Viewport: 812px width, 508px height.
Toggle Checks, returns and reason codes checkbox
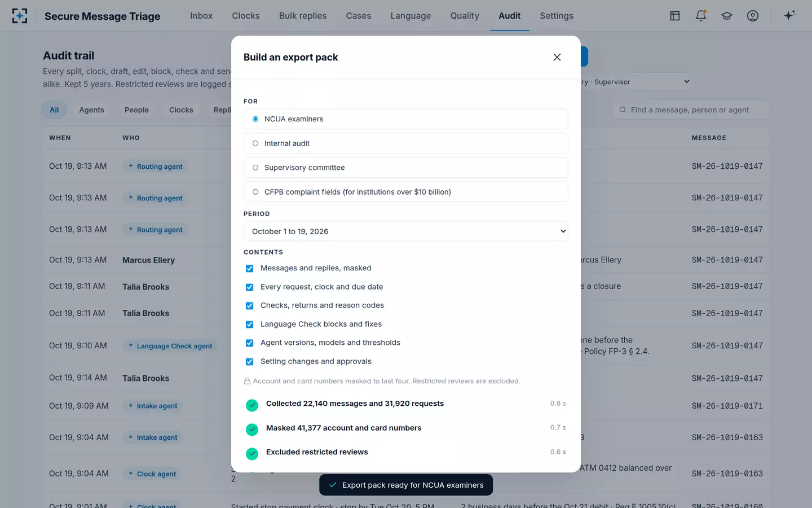[249, 305]
